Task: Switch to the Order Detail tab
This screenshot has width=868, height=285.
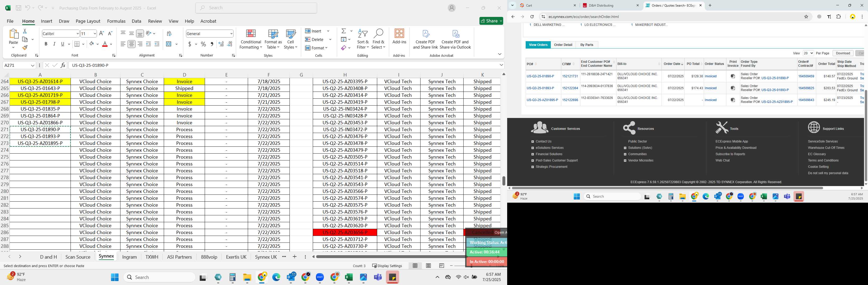Action: pos(563,45)
